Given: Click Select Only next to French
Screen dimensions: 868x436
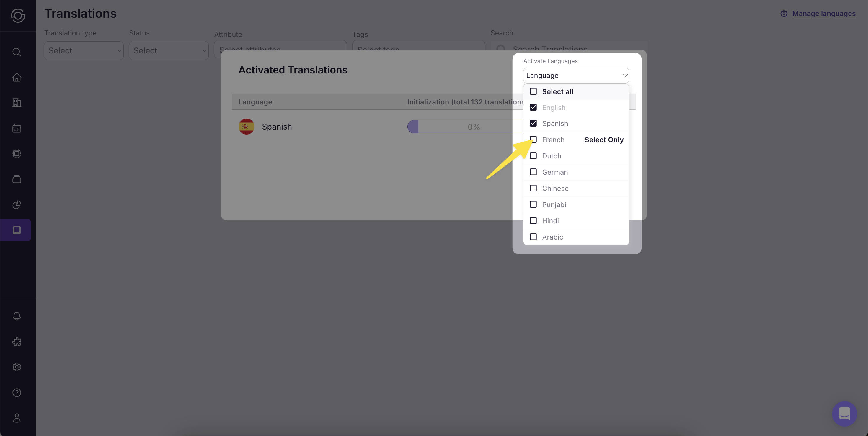Looking at the screenshot, I should [604, 140].
